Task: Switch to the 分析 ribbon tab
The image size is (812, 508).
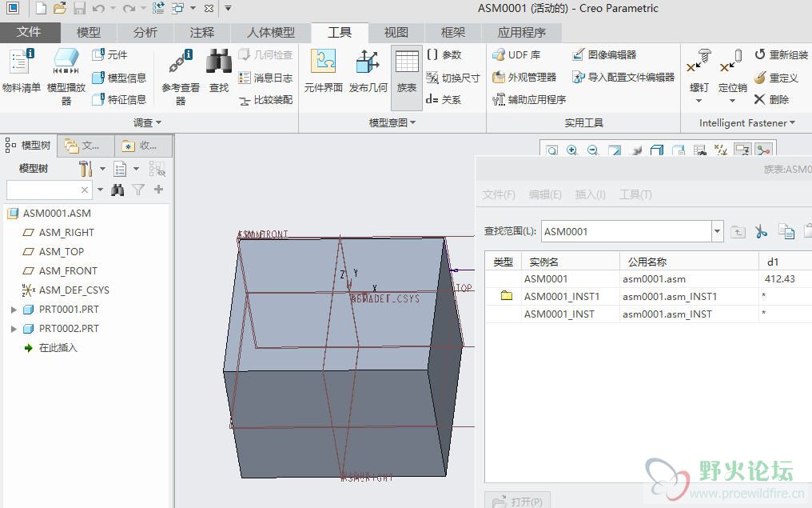Action: 145,33
